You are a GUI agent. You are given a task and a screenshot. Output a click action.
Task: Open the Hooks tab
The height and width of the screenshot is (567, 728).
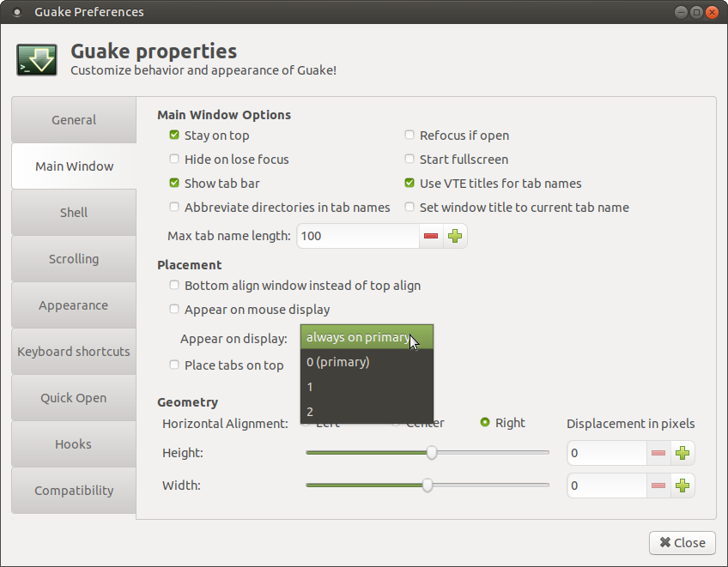coord(74,444)
